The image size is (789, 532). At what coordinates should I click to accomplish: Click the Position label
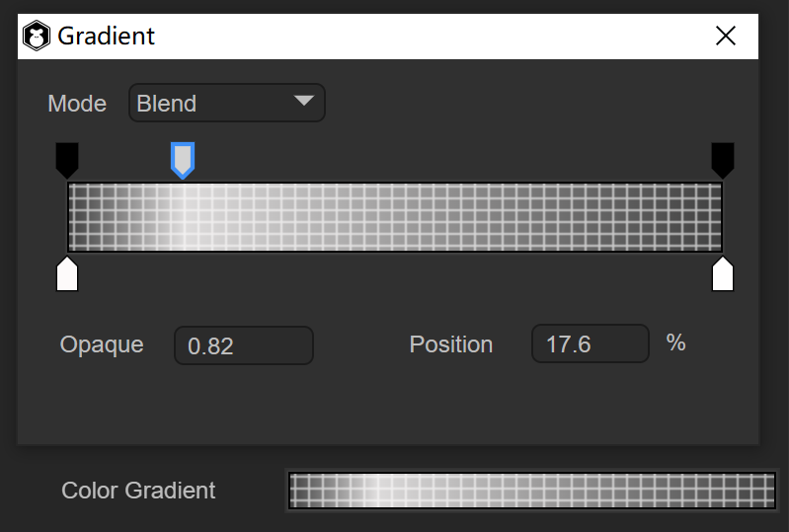point(451,344)
